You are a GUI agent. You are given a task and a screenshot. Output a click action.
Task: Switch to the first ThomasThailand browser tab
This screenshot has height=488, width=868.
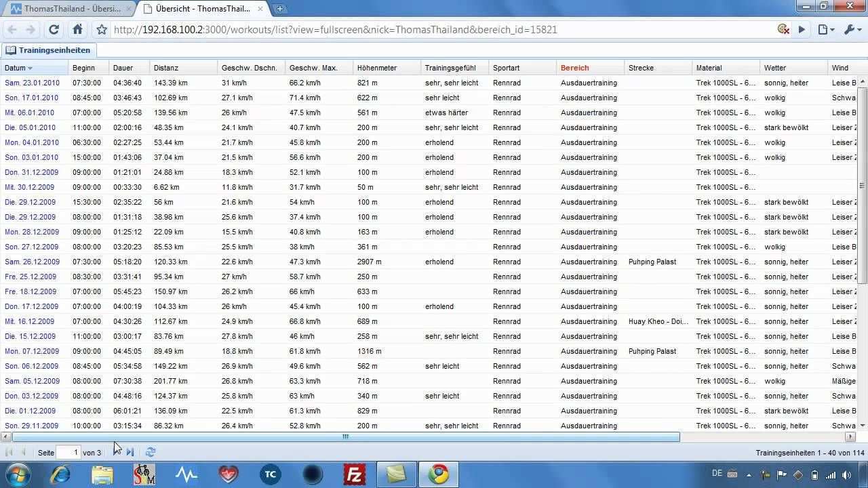pyautogui.click(x=68, y=9)
